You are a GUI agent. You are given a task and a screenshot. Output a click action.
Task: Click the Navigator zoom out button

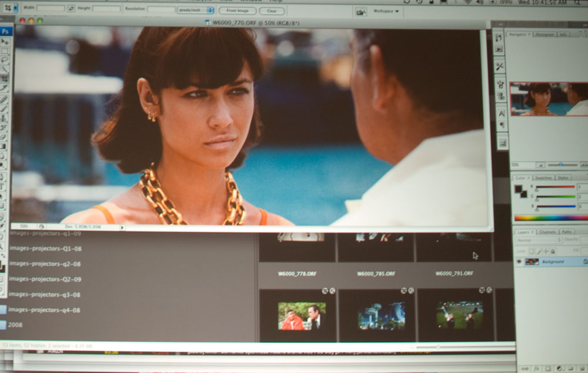[x=540, y=165]
